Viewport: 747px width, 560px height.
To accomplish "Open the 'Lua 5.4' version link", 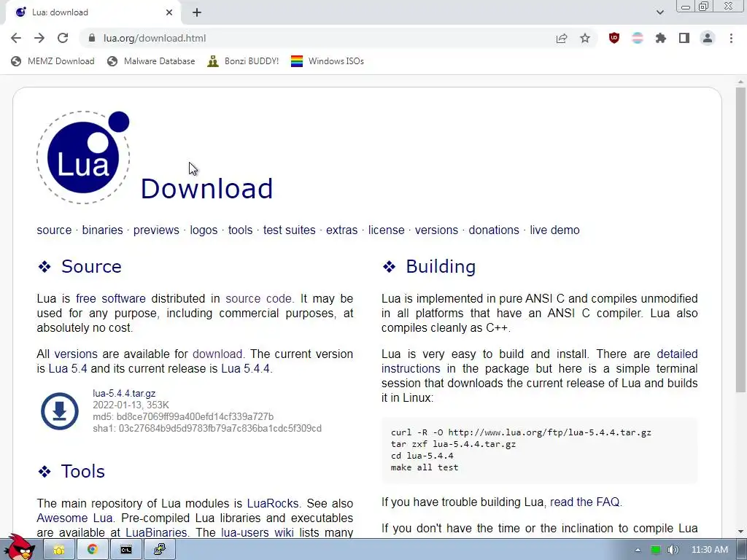I will tap(68, 368).
